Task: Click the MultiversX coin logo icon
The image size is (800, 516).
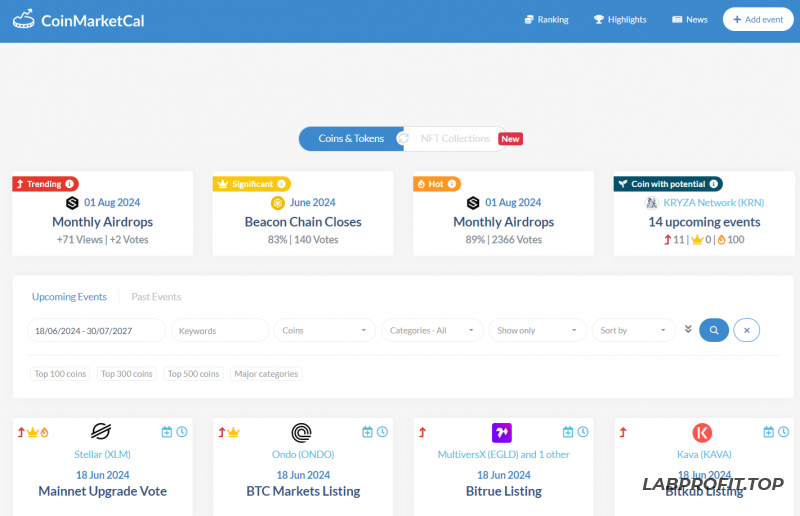Action: click(502, 432)
